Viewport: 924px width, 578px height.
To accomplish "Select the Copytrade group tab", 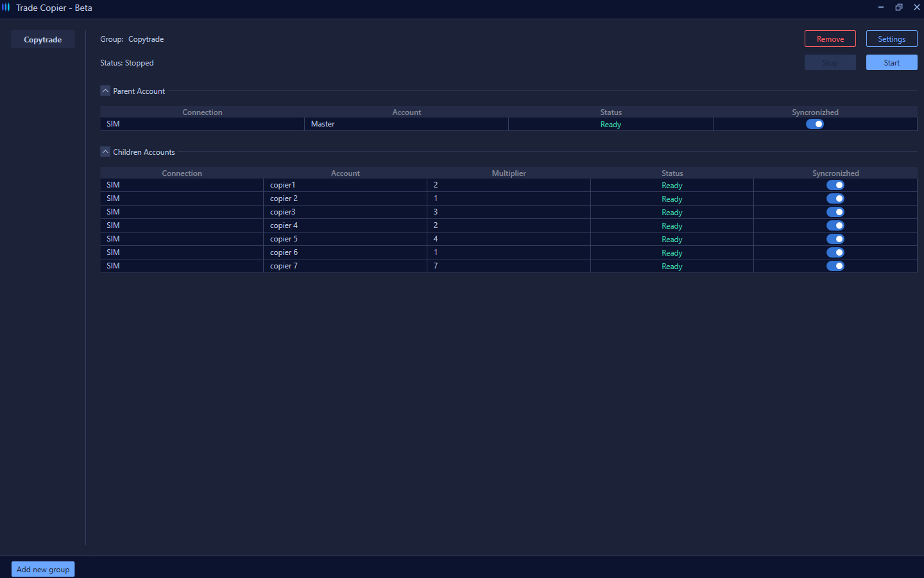I will click(43, 40).
